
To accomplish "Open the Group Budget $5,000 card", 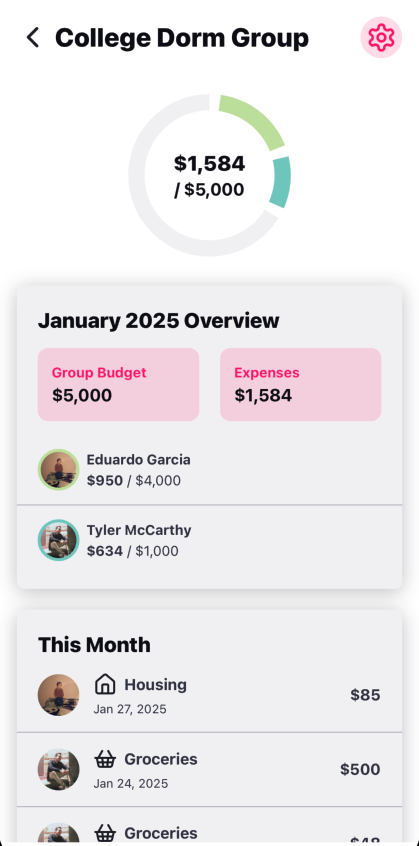I will pos(118,384).
